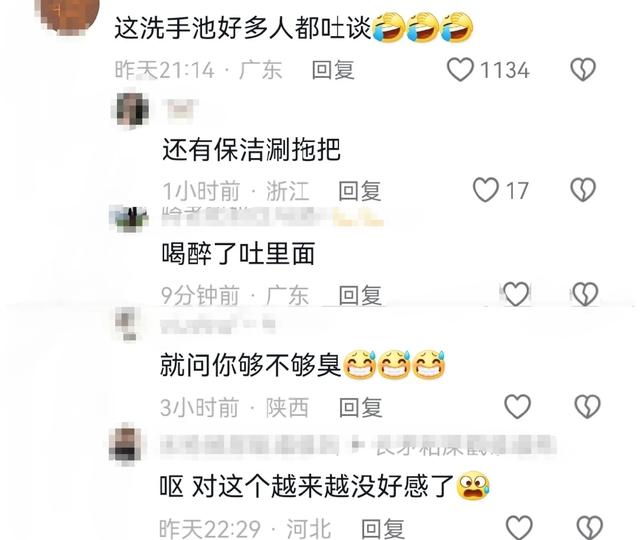Viewport: 640px width, 540px height.
Task: Like the 就问你够不够臭 comment
Action: tap(518, 406)
